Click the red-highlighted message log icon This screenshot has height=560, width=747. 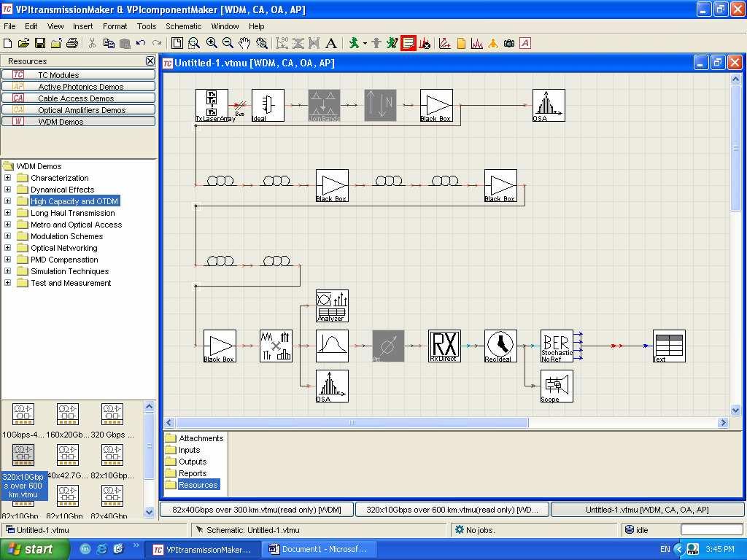409,43
